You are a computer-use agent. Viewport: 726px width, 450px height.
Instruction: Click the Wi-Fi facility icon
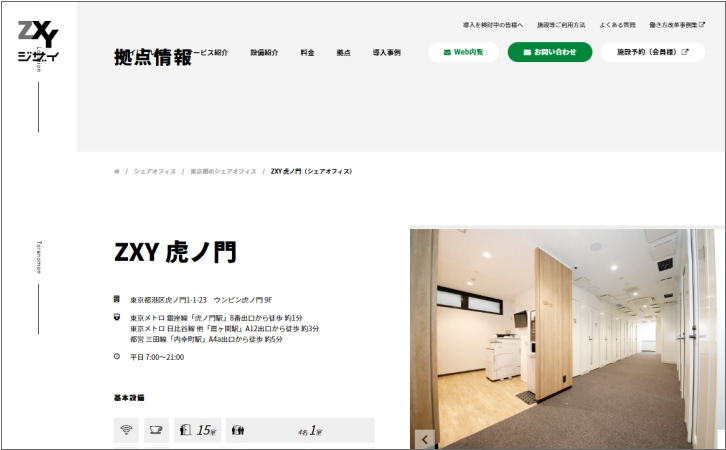coord(126,430)
